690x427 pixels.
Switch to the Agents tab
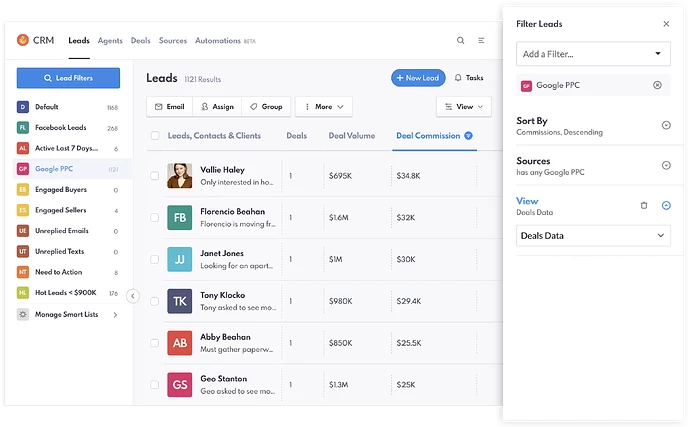[x=110, y=41]
